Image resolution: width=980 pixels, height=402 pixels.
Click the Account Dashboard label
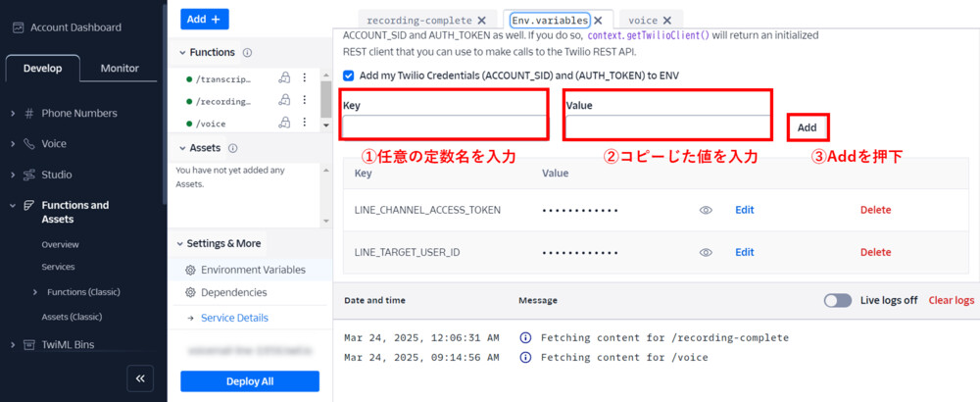pyautogui.click(x=75, y=27)
